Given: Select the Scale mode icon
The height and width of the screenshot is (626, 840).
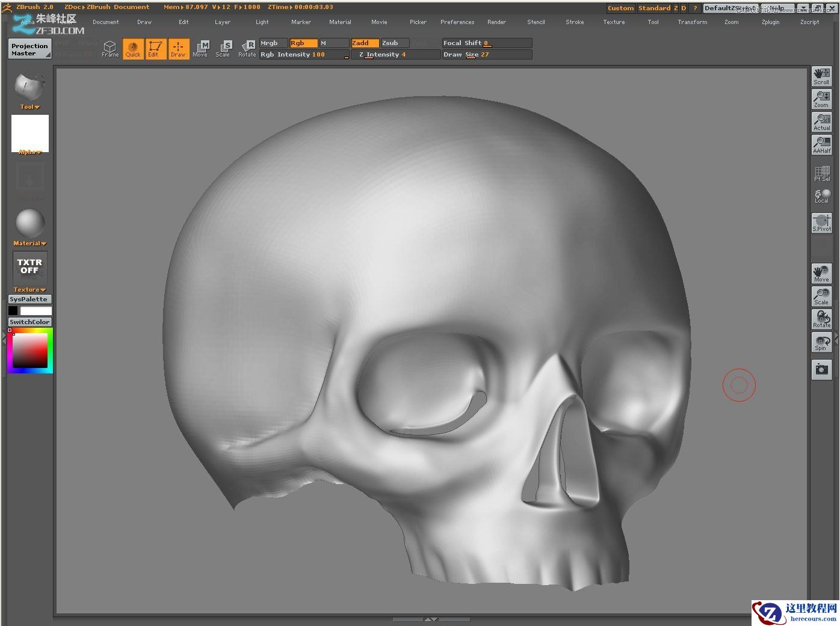Looking at the screenshot, I should tap(223, 48).
